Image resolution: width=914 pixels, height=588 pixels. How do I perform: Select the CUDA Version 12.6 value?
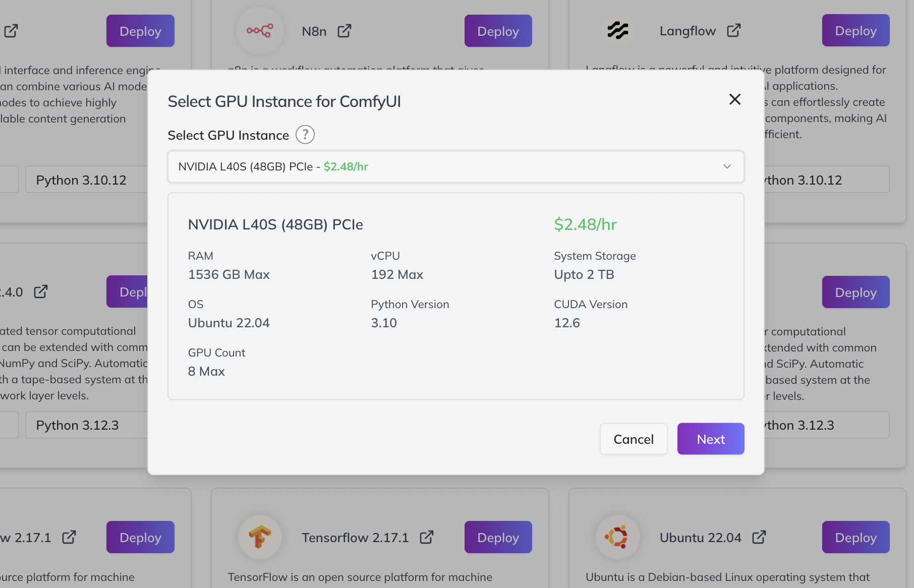point(567,323)
